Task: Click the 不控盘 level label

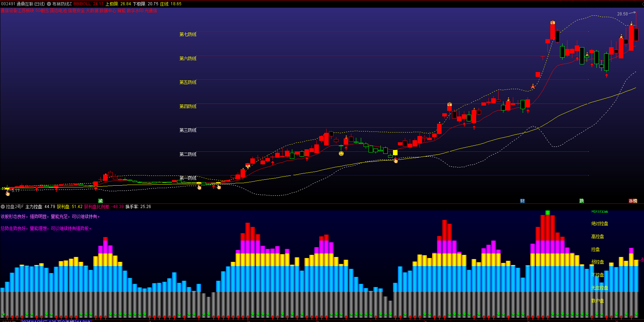Action: [x=598, y=275]
